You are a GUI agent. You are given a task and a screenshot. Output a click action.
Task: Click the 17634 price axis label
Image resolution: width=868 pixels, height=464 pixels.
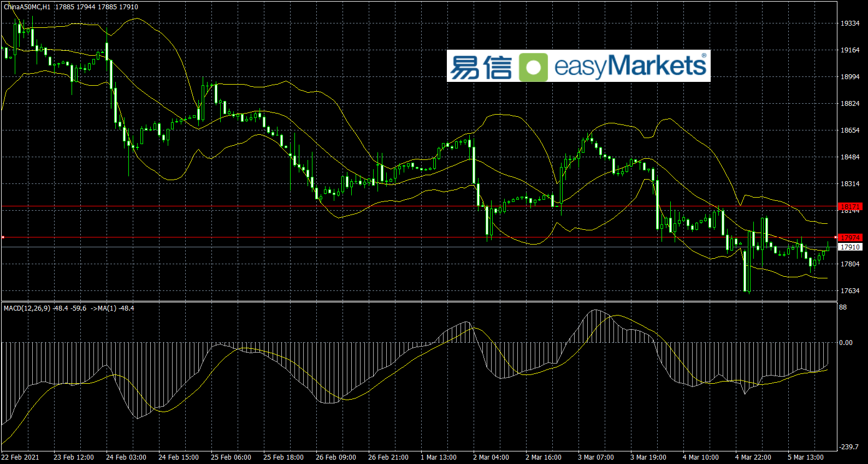(850, 291)
